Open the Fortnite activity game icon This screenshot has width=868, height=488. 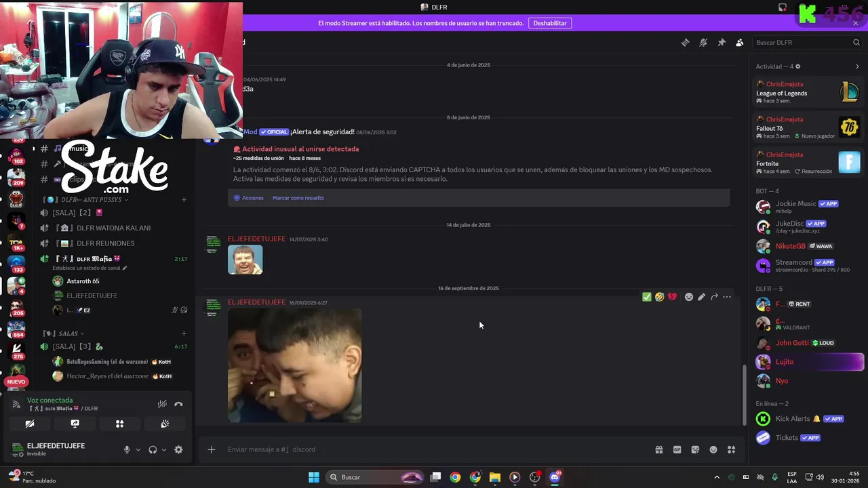849,162
